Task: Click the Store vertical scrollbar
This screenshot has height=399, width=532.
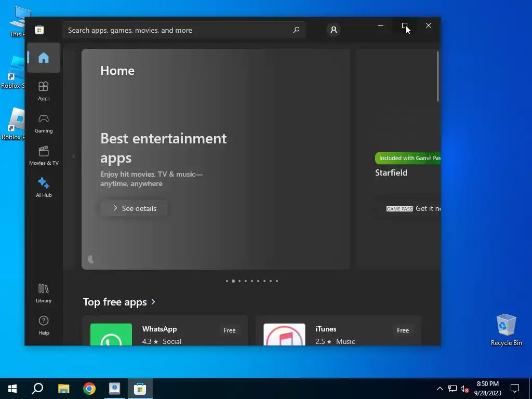Action: [437, 76]
